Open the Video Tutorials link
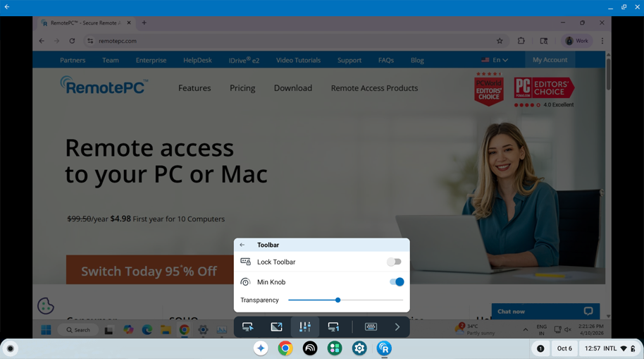Screen dimensions: 644x359 click(x=298, y=60)
